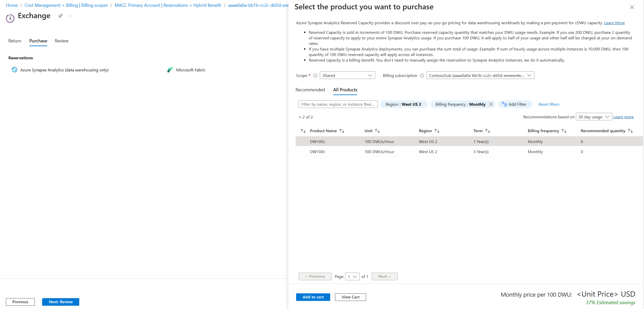Sort by Product Name column arrows
Image resolution: width=644 pixels, height=309 pixels.
tap(342, 131)
